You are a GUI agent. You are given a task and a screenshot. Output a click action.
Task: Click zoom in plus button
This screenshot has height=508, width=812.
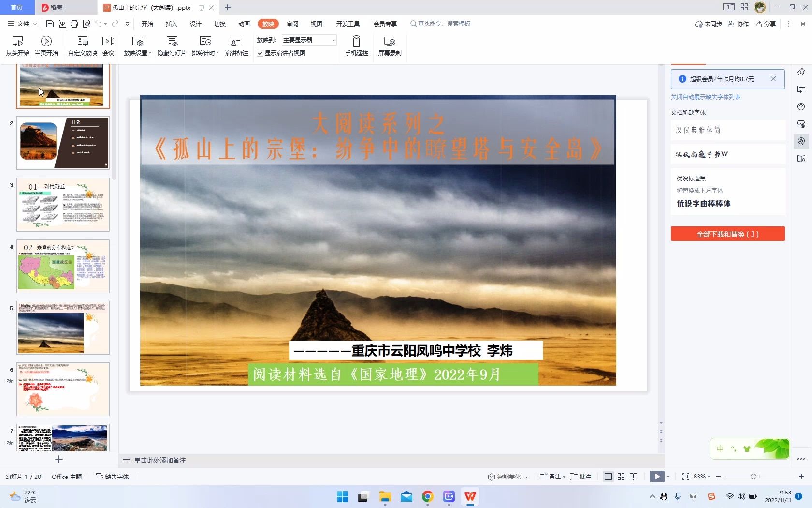(x=801, y=477)
